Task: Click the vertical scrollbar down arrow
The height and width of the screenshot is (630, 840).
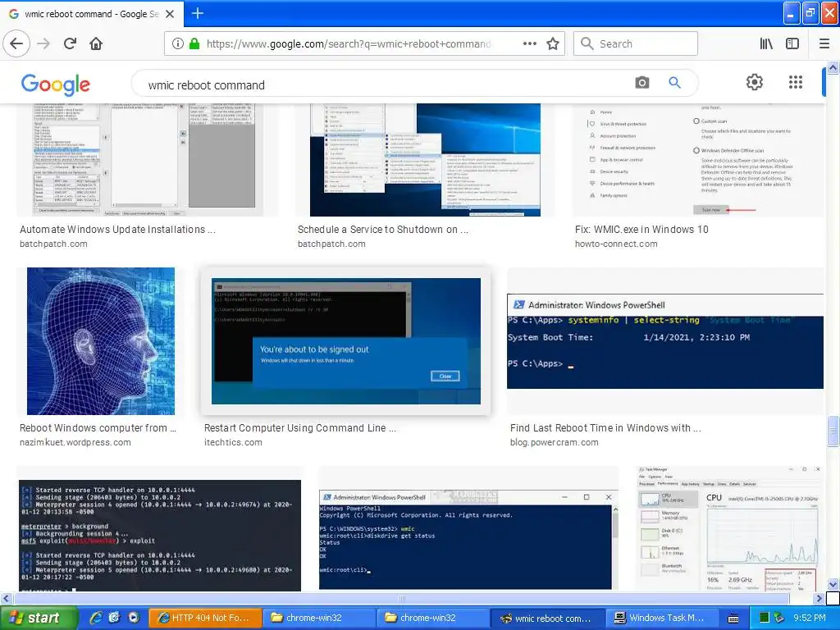Action: tap(833, 584)
